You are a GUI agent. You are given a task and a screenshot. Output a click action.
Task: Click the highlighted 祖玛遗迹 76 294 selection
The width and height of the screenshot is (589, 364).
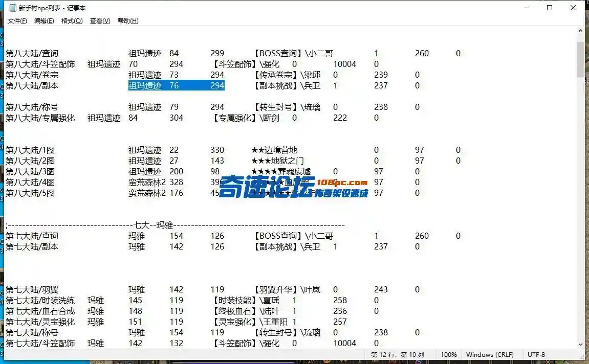(176, 85)
